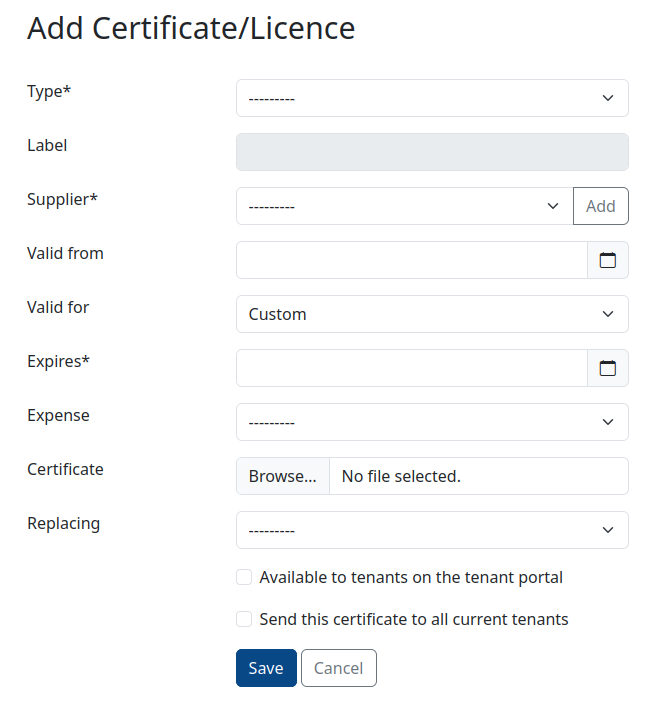Check Send this certificate to all tenants
Viewport: 661px width, 701px height.
pyautogui.click(x=244, y=619)
